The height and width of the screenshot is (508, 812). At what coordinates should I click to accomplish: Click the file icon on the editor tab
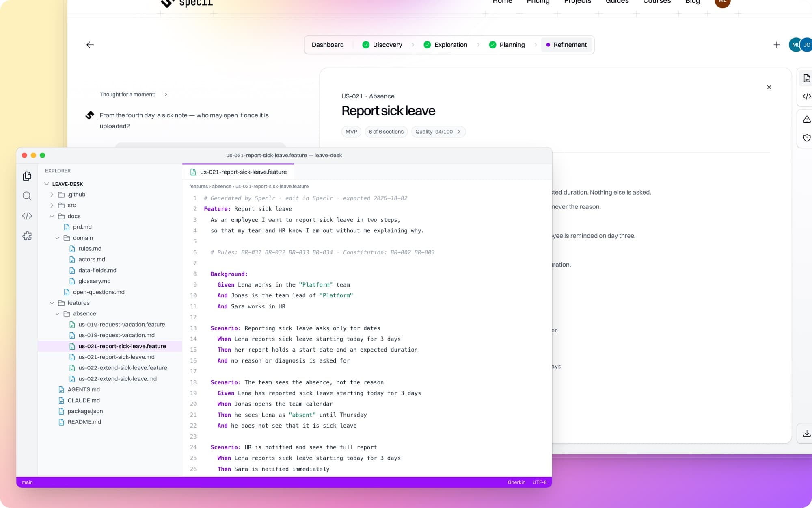pos(193,172)
